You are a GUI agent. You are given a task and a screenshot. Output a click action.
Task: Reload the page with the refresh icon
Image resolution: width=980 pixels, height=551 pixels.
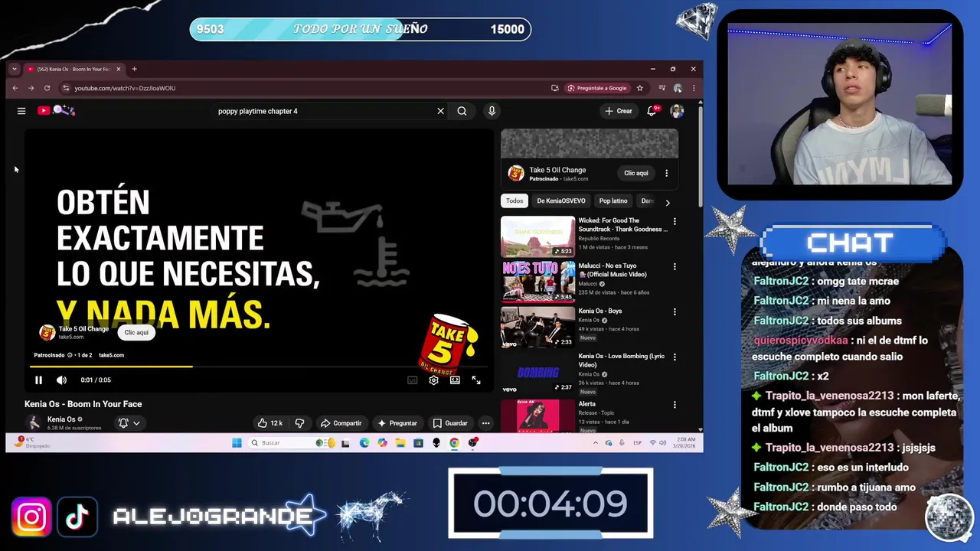coord(47,88)
